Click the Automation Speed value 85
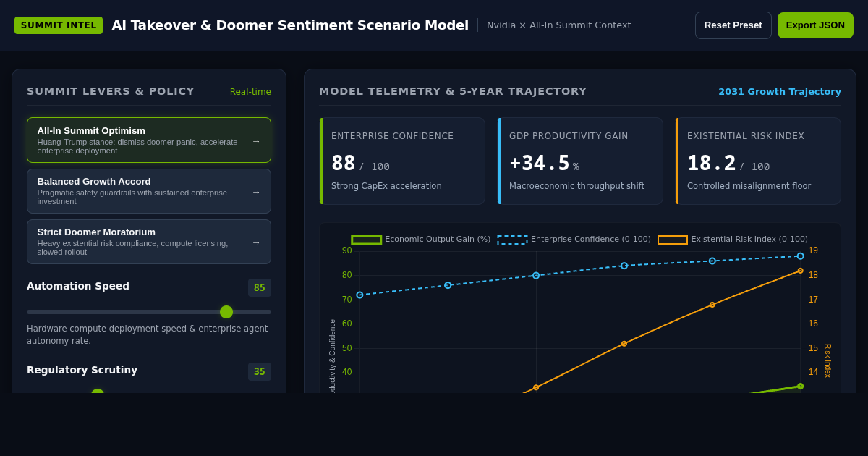The image size is (868, 456). click(260, 288)
